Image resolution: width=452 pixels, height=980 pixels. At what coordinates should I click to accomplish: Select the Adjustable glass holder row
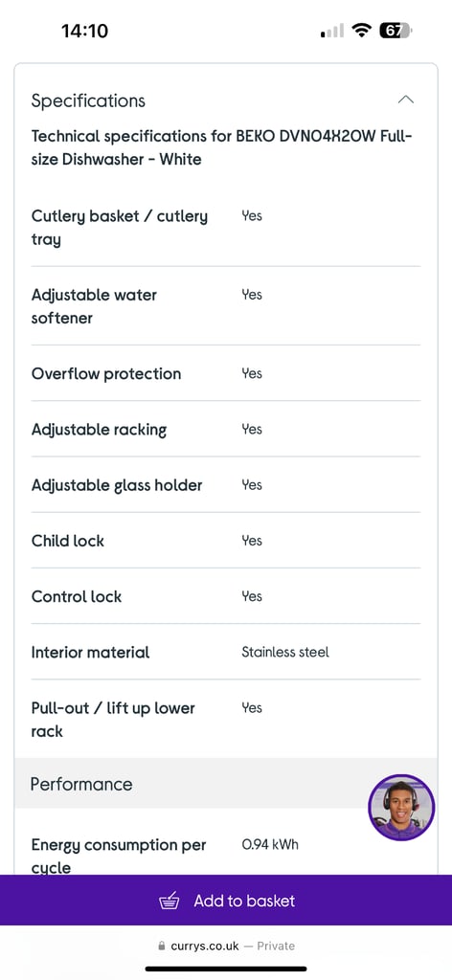point(226,485)
